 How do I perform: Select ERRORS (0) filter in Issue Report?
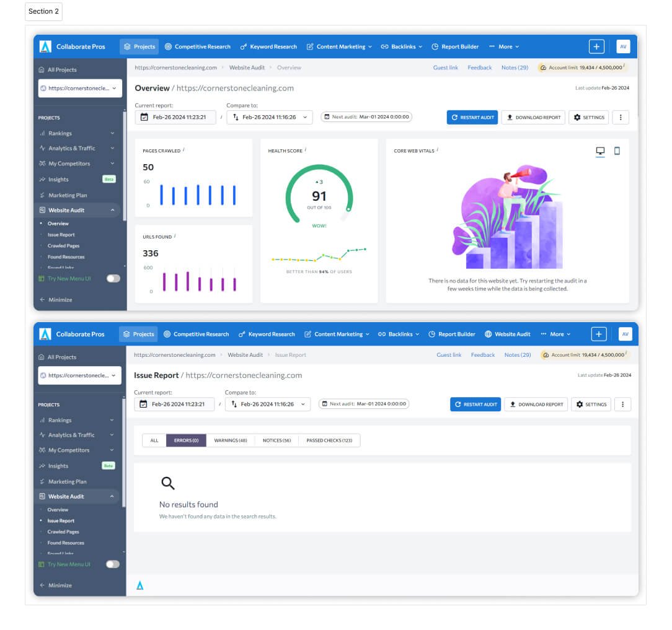186,440
